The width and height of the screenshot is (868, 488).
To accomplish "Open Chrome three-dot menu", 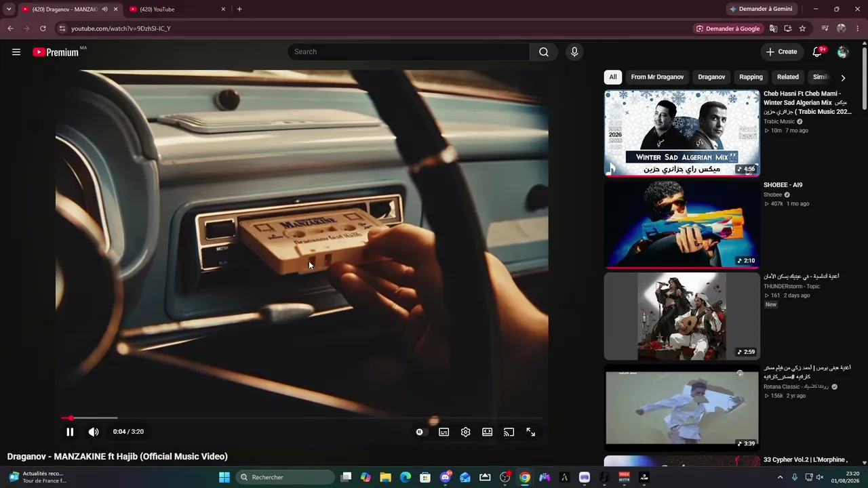I will 858,28.
